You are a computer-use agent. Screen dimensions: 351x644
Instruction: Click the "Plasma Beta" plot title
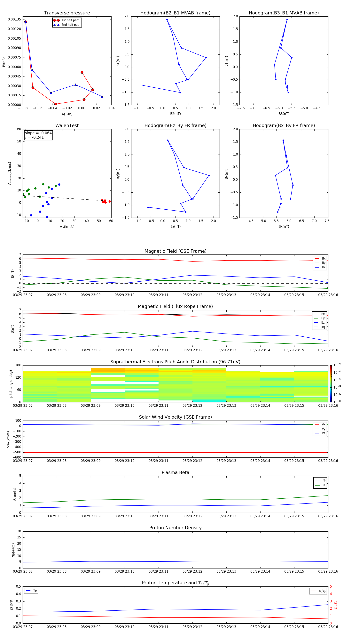175,472
